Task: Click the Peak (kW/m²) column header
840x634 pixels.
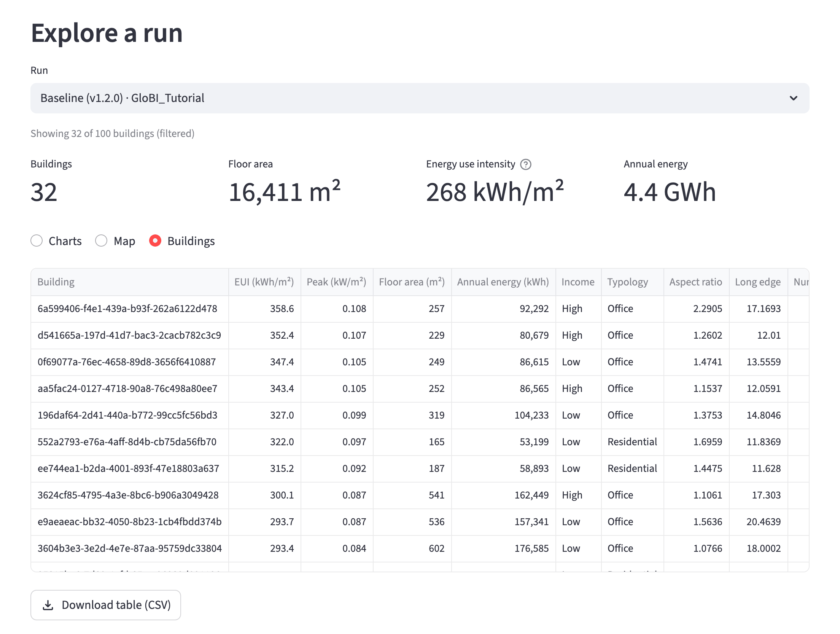Action: tap(337, 282)
